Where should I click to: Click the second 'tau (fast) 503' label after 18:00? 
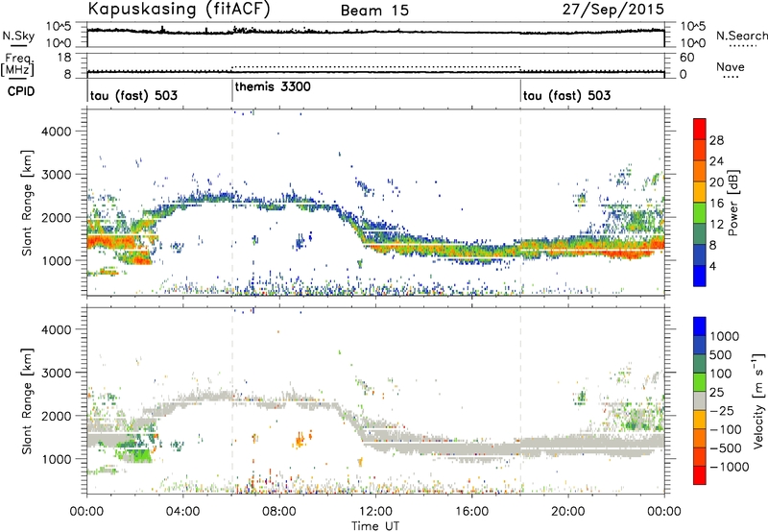pos(566,95)
